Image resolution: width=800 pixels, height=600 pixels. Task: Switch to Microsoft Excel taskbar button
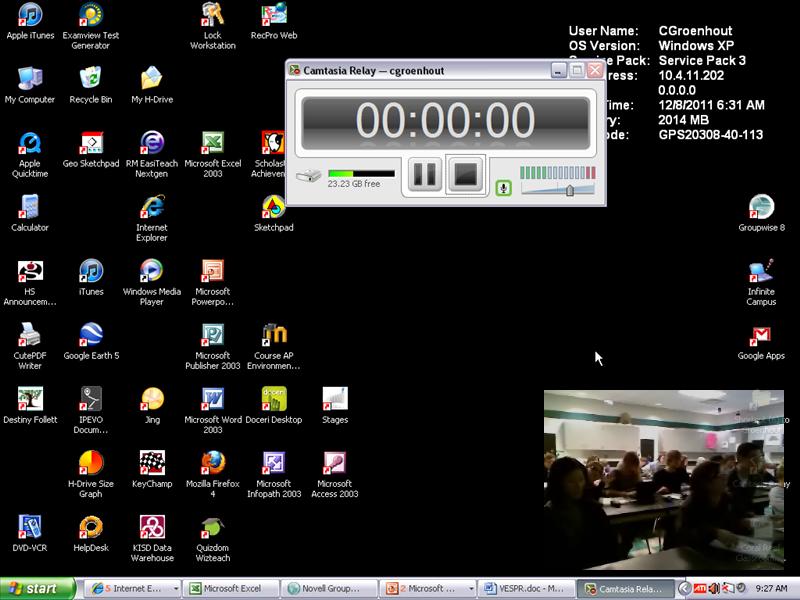tap(231, 589)
